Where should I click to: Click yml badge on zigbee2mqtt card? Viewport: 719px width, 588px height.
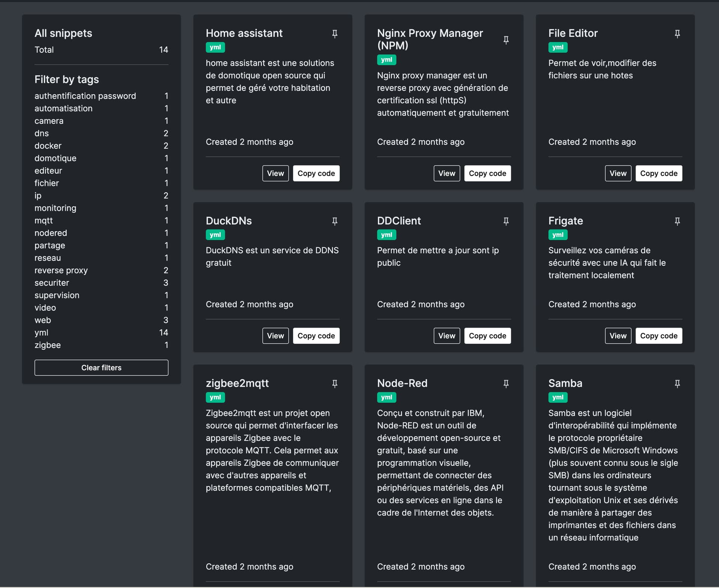click(215, 397)
